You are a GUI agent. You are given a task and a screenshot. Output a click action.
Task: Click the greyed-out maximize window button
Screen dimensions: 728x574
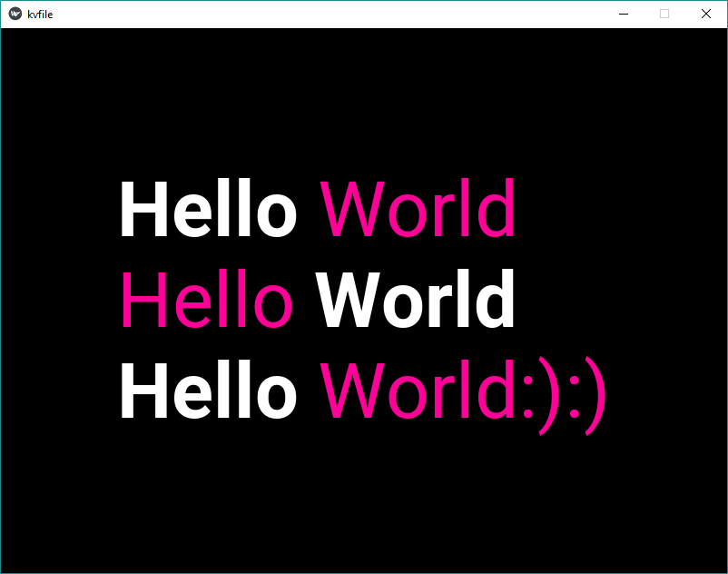(x=664, y=14)
